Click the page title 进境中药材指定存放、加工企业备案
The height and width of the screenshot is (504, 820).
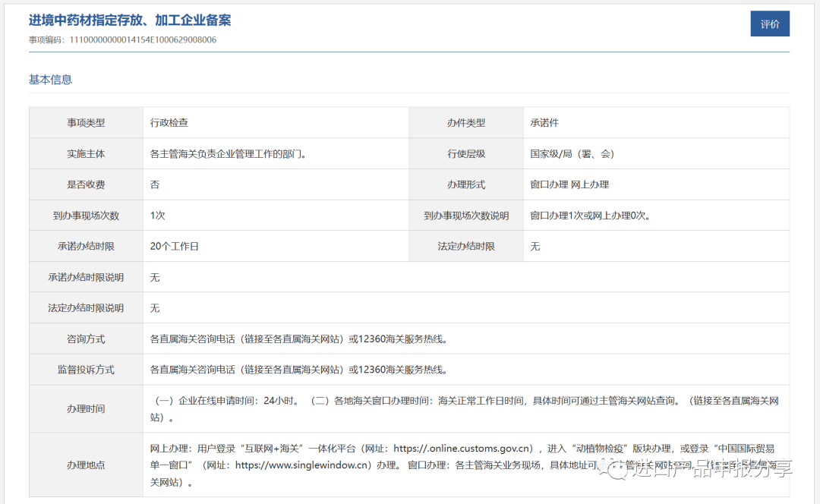tap(131, 19)
